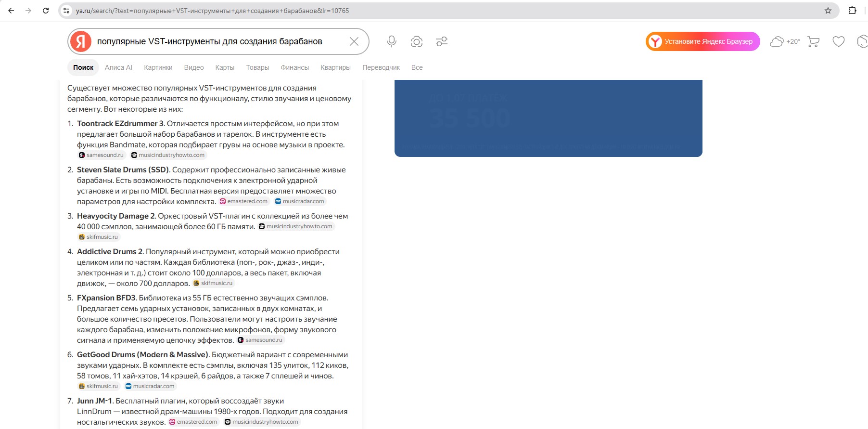
Task: Open samesound.ru source under FXpansion BFD3
Action: pyautogui.click(x=260, y=340)
